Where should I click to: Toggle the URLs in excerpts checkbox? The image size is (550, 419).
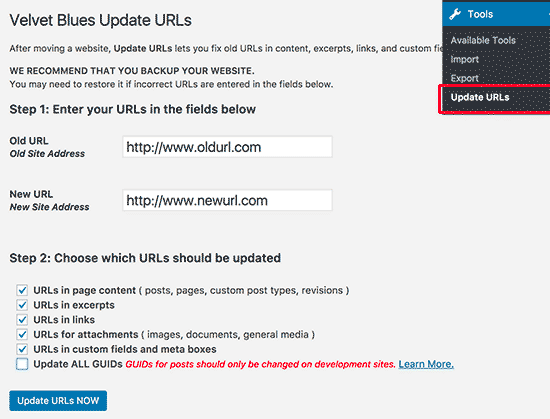point(22,305)
